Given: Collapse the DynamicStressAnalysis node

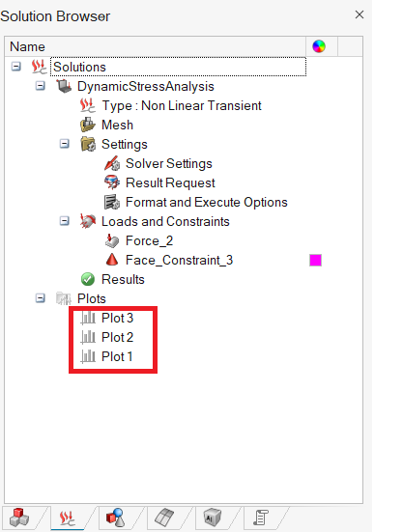Looking at the screenshot, I should [x=40, y=86].
